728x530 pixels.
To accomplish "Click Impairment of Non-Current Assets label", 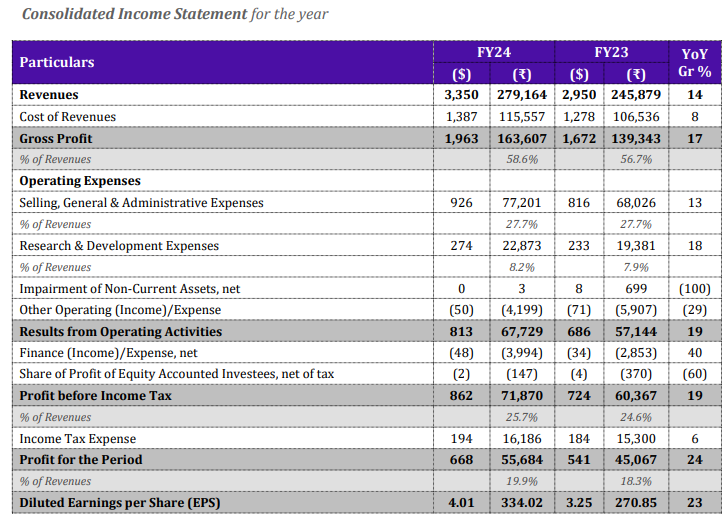I will click(130, 289).
